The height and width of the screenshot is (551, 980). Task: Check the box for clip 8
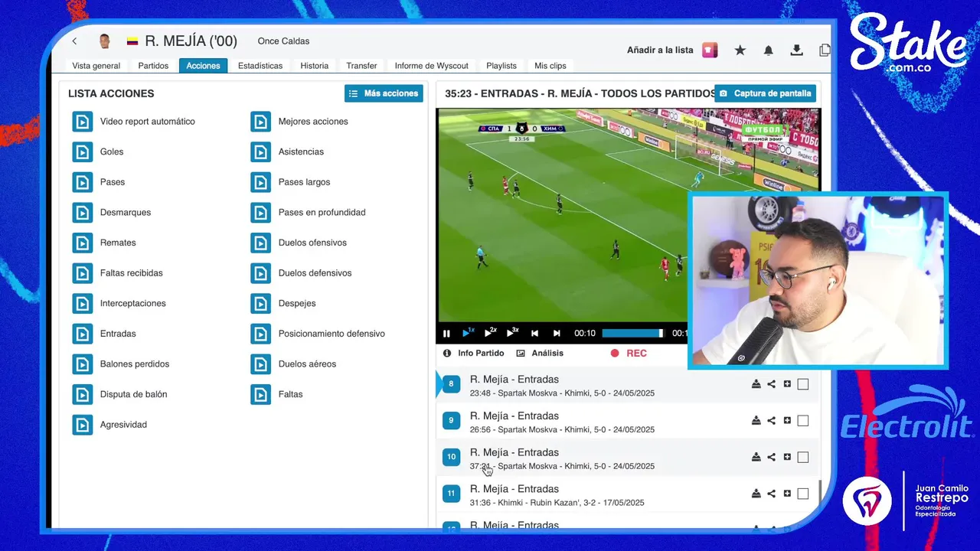pyautogui.click(x=802, y=384)
